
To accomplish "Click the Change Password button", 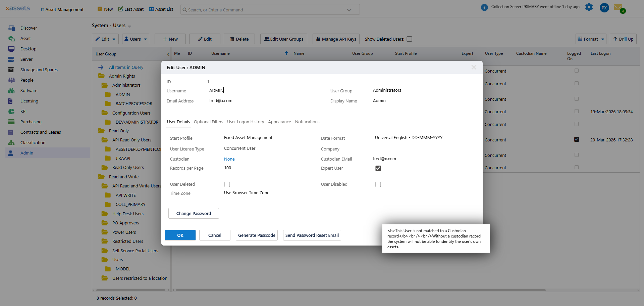I will coord(194,213).
